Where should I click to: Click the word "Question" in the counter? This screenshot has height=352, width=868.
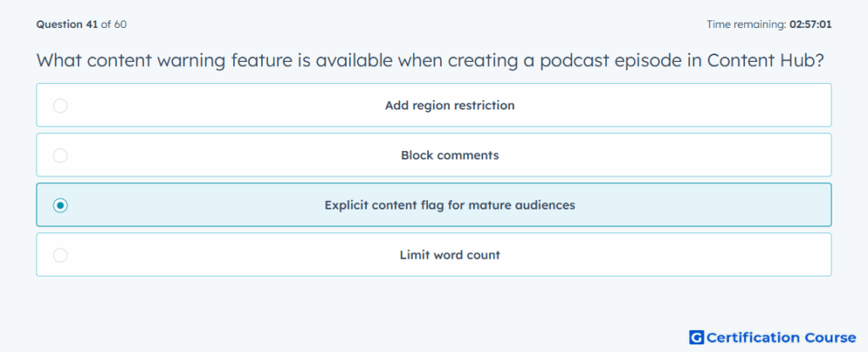pyautogui.click(x=58, y=25)
